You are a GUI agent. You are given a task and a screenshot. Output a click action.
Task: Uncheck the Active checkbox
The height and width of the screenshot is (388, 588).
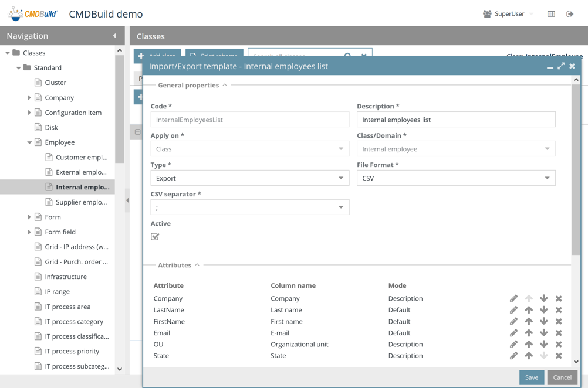pyautogui.click(x=155, y=237)
